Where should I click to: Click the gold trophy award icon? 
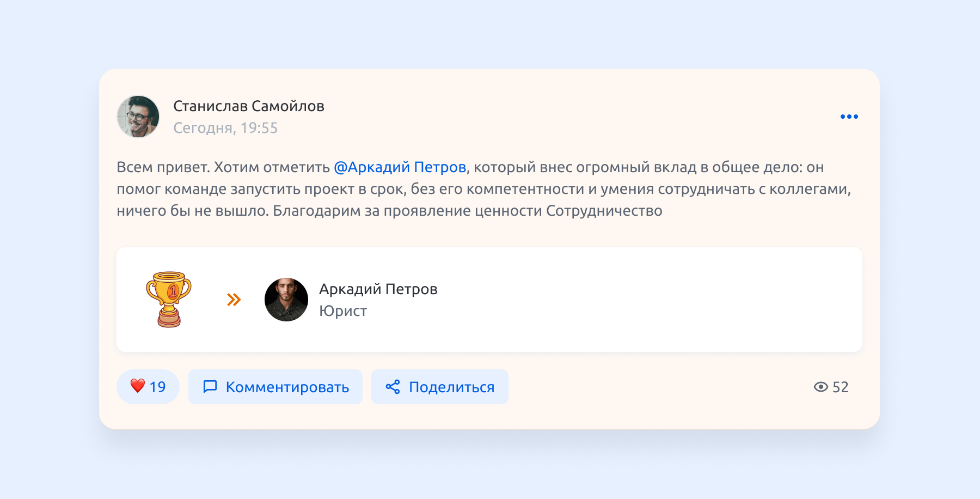coord(169,299)
